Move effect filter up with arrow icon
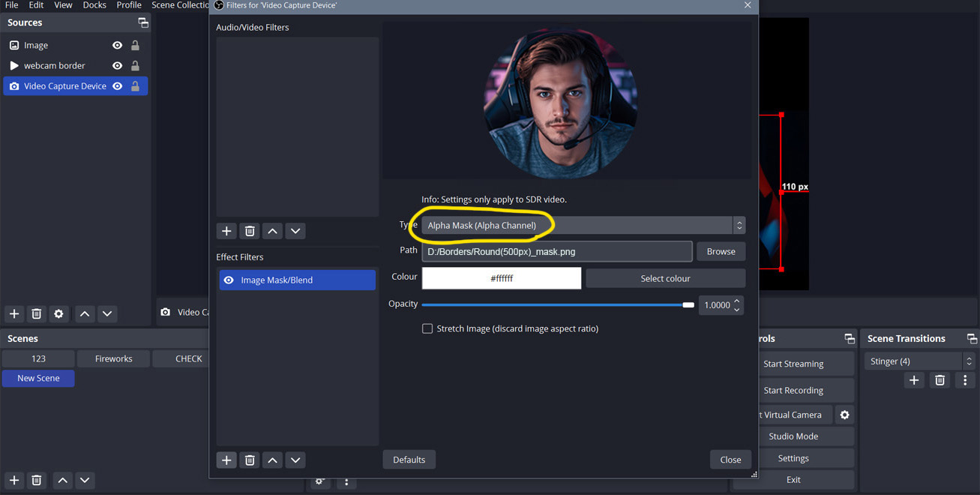The width and height of the screenshot is (980, 495). tap(273, 460)
